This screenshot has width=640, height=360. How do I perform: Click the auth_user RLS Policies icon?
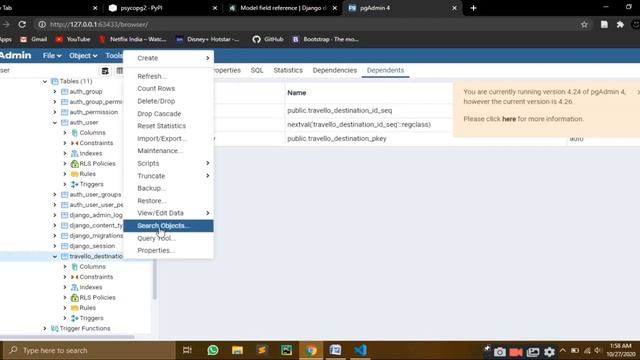coord(74,164)
